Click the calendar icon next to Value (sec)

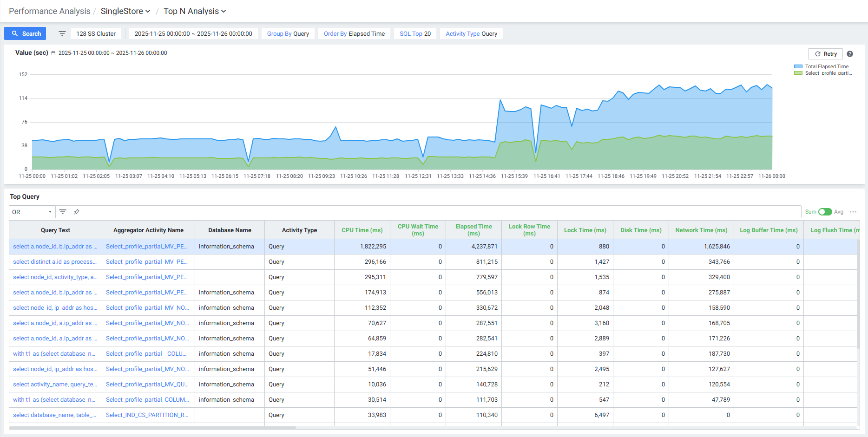pyautogui.click(x=53, y=53)
